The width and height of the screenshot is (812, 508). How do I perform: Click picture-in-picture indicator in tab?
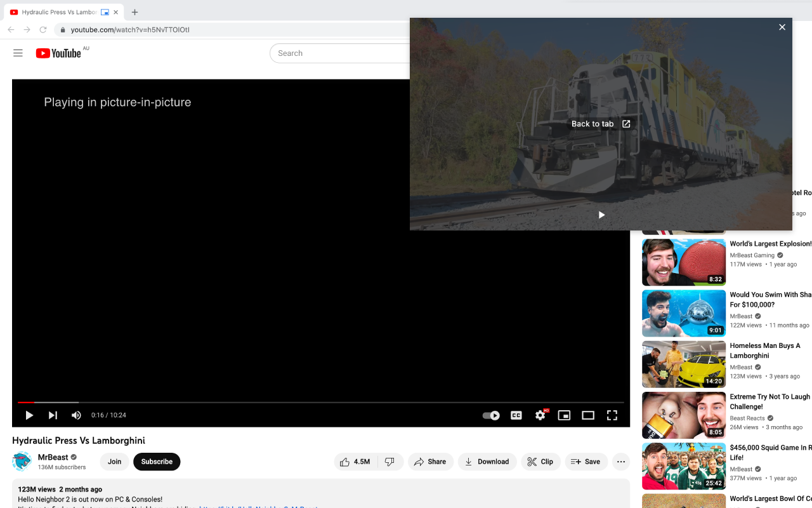[x=105, y=12]
